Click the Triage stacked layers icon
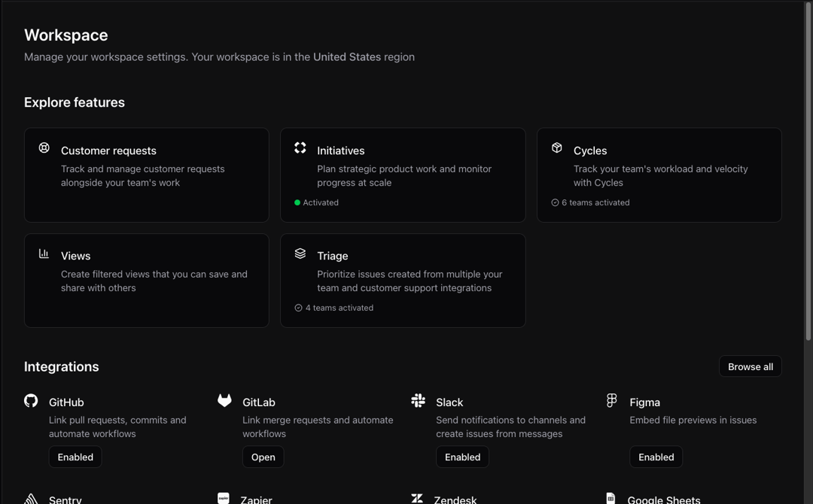The height and width of the screenshot is (504, 813). tap(300, 254)
